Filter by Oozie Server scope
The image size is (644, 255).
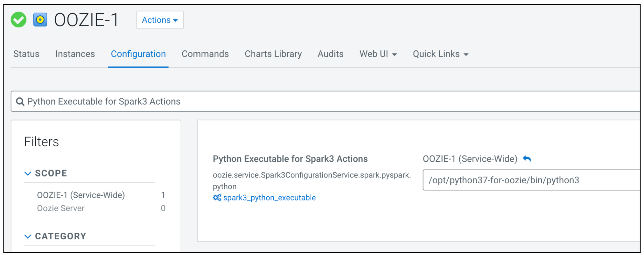(61, 208)
